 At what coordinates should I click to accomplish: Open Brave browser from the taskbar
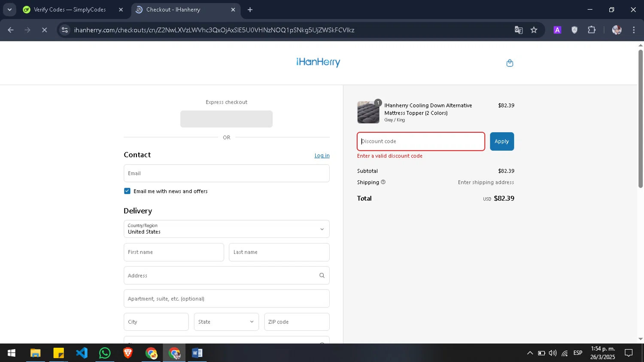[128, 353]
